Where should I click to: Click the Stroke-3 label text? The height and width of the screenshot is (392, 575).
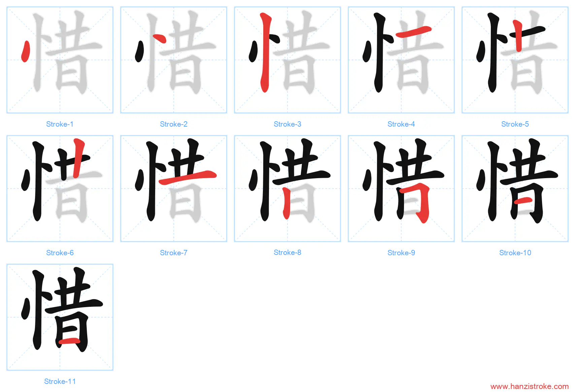coord(287,124)
